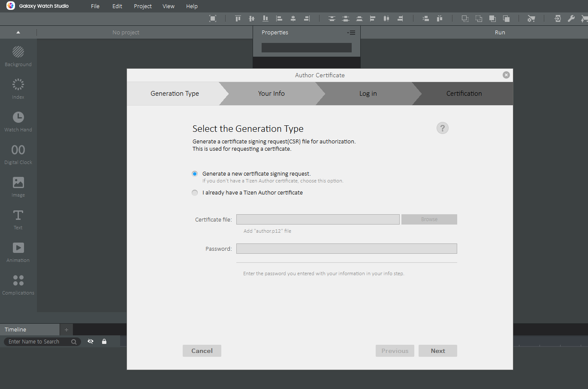Open the Properties panel options menu

(351, 33)
